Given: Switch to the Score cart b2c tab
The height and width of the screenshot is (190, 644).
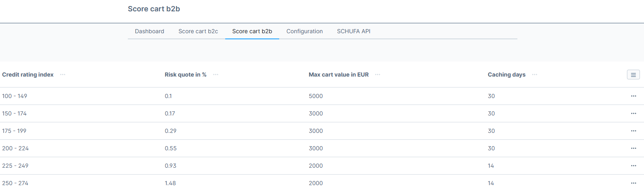Looking at the screenshot, I should 198,31.
